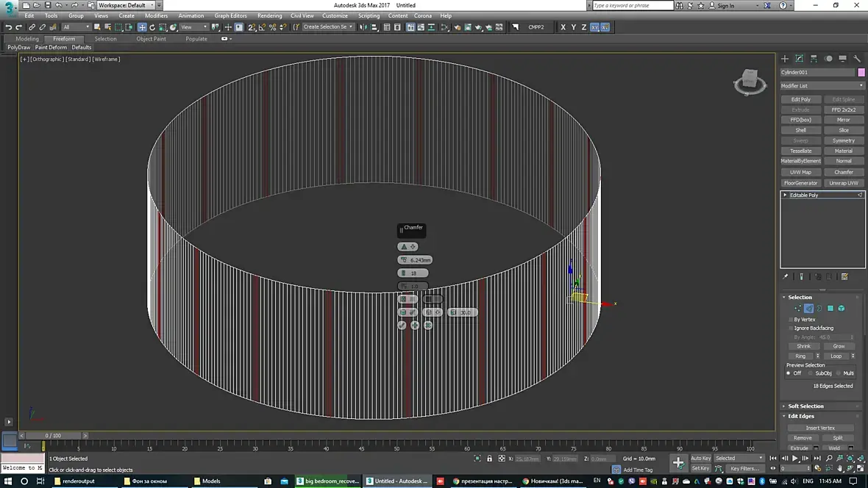Open the Modifiers menu

156,15
